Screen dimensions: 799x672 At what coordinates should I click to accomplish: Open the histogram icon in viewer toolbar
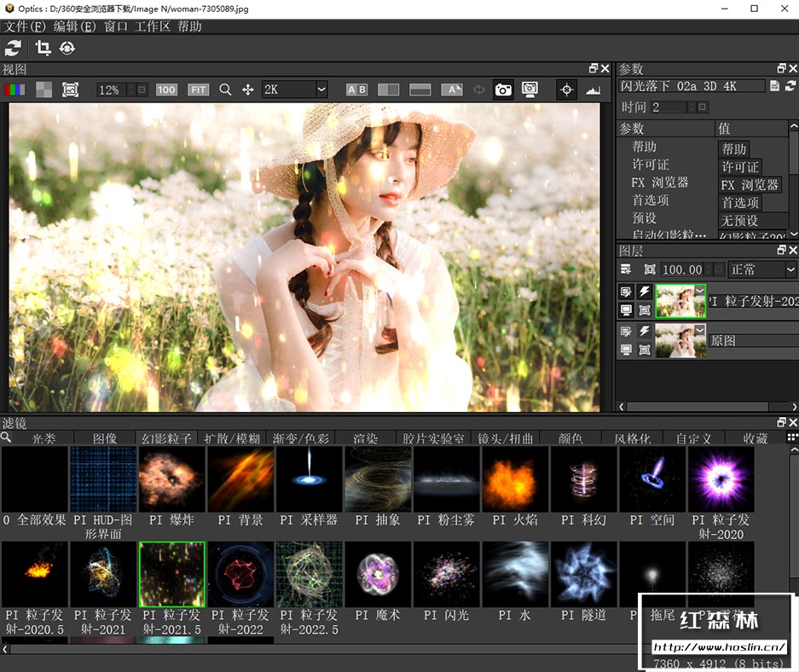(x=593, y=90)
